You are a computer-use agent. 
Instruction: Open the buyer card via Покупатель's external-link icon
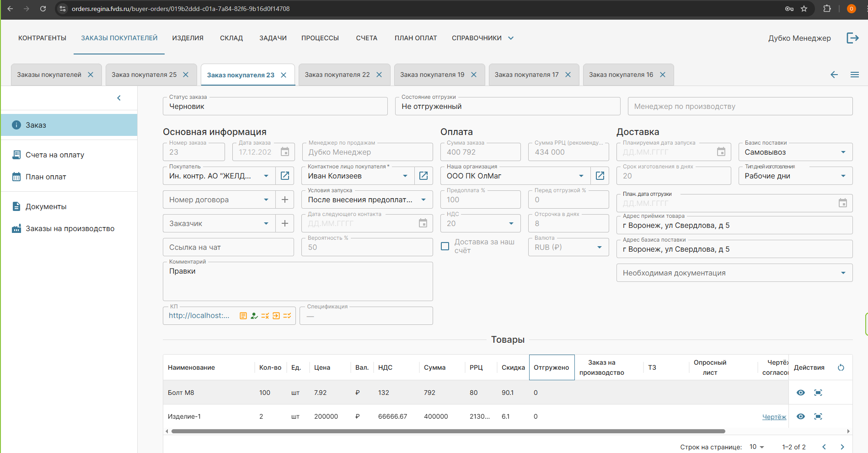click(x=284, y=176)
